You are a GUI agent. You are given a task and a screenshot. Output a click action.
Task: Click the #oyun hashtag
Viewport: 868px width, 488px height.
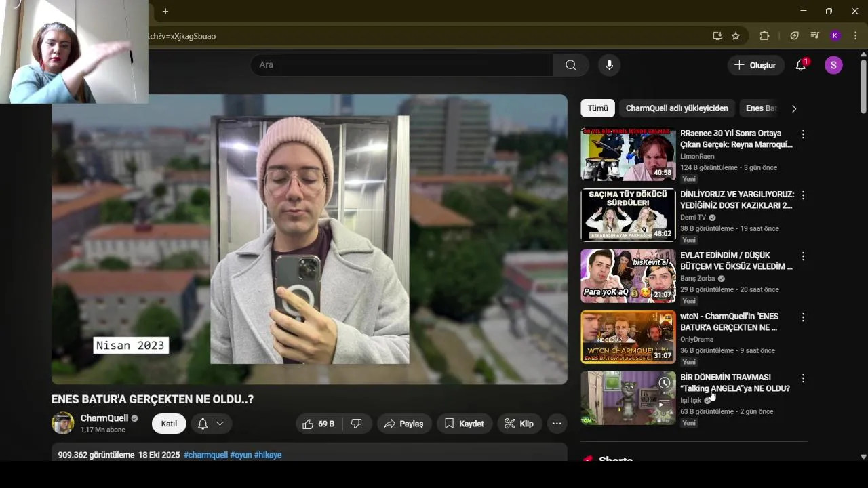[x=241, y=455]
